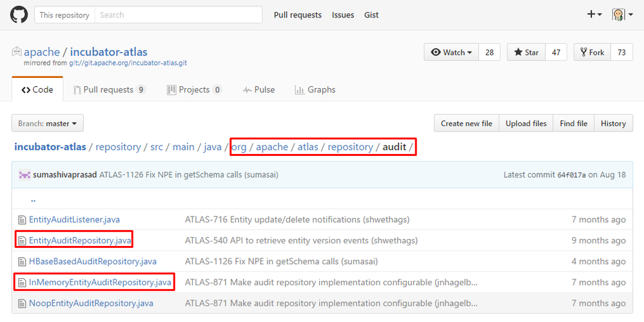Click the HBaseBasedAuditRepository.java file icon
The image size is (644, 322).
pyautogui.click(x=22, y=261)
